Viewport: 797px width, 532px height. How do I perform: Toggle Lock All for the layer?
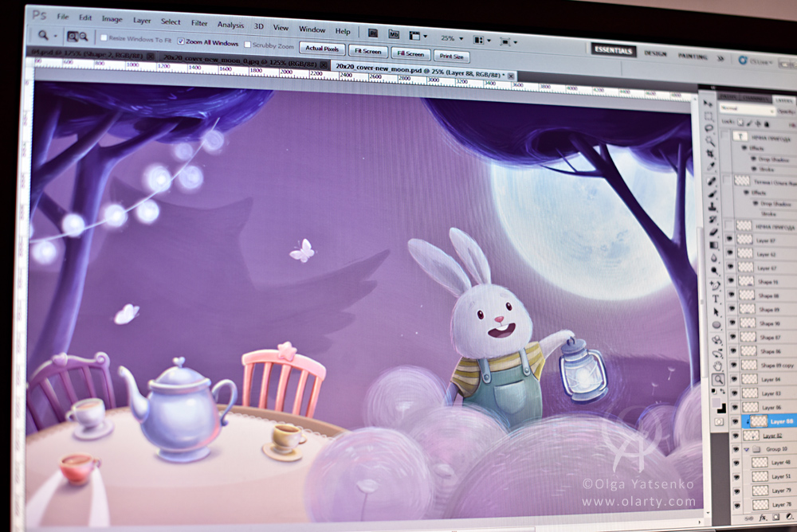pyautogui.click(x=767, y=123)
